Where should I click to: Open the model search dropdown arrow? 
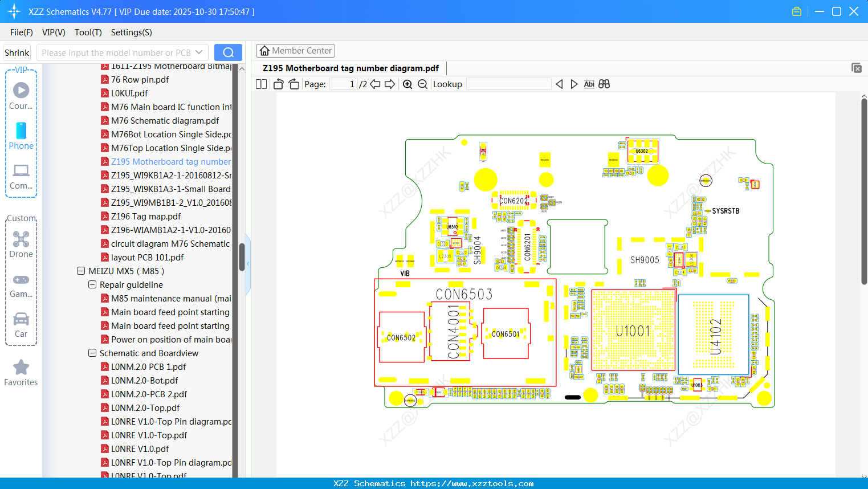(x=198, y=52)
